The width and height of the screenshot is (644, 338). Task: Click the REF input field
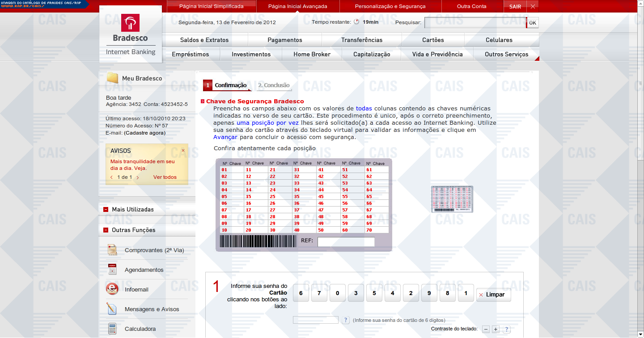(346, 242)
